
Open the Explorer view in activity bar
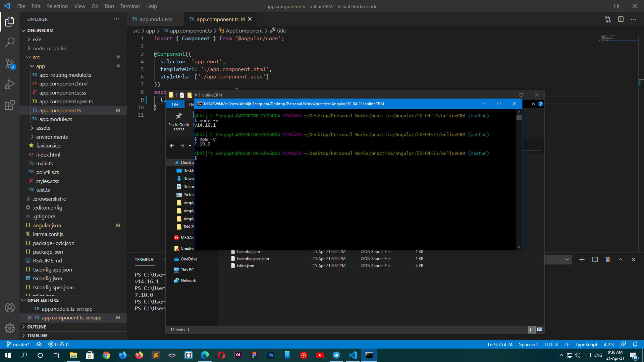10,22
